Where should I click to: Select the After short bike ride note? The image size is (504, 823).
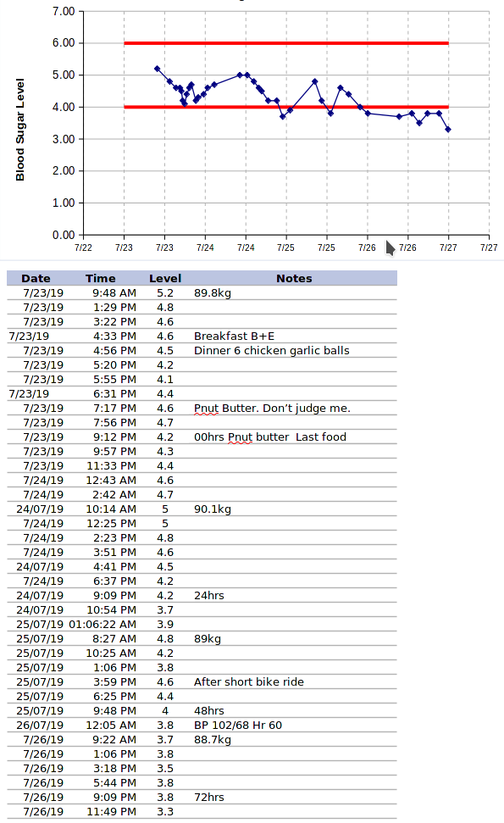click(x=248, y=681)
